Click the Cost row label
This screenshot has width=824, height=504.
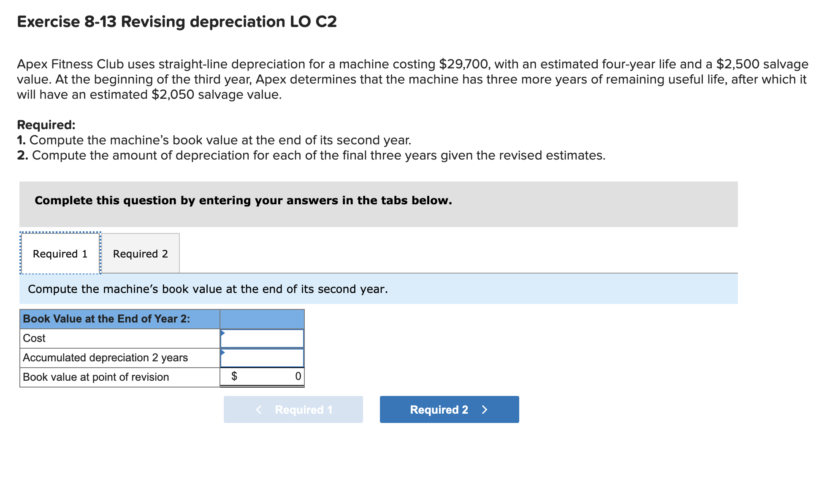(x=34, y=338)
